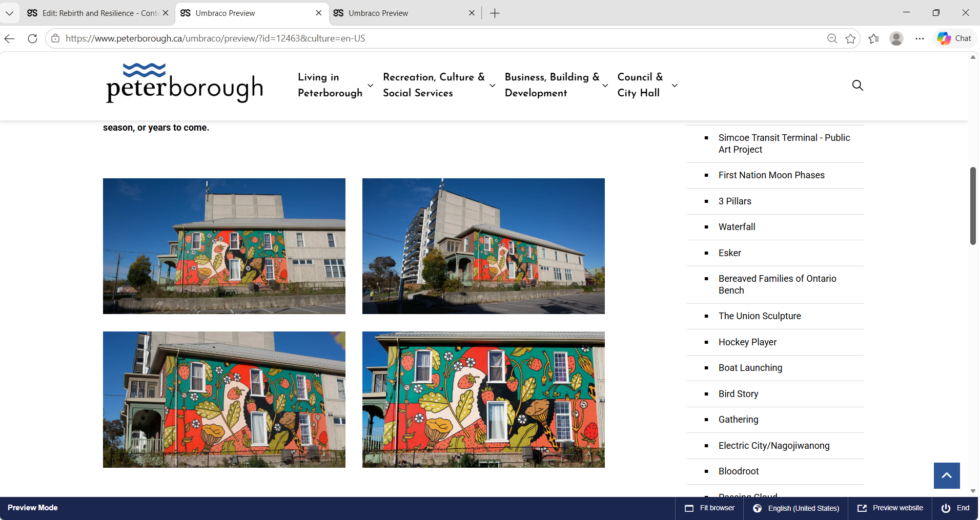Open browser settings and more menu
Viewport: 980px width, 520px height.
pyautogui.click(x=920, y=38)
